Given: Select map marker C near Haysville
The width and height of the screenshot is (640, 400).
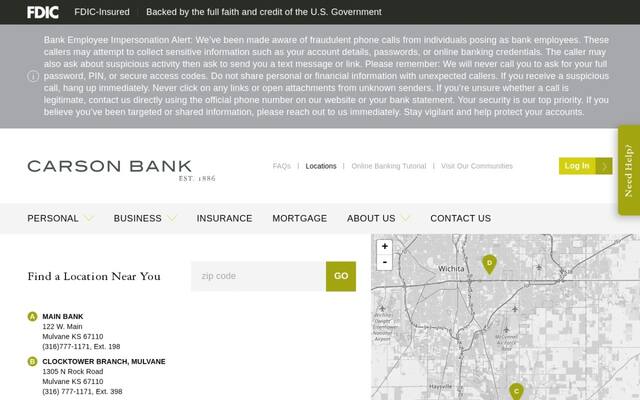Looking at the screenshot, I should 516,391.
